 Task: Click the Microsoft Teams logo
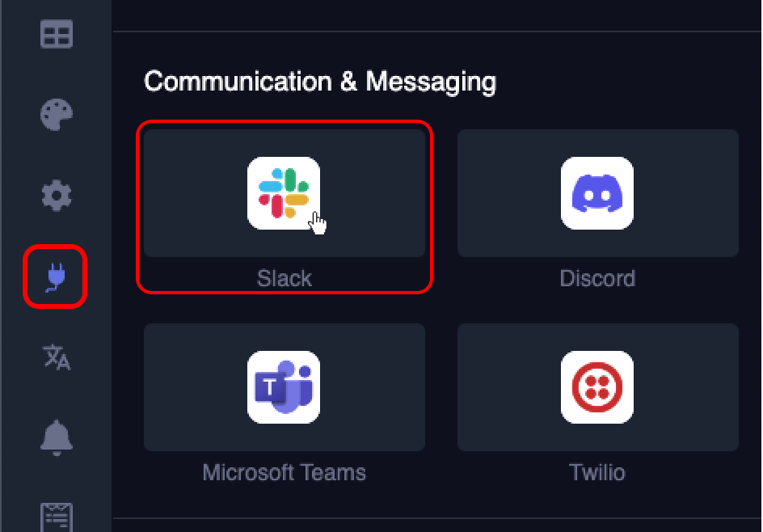pos(284,387)
